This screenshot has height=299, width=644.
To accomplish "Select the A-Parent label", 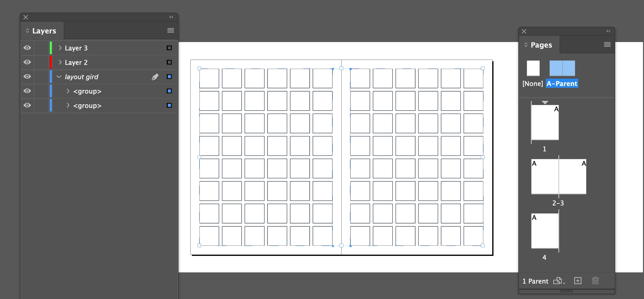I will point(562,84).
